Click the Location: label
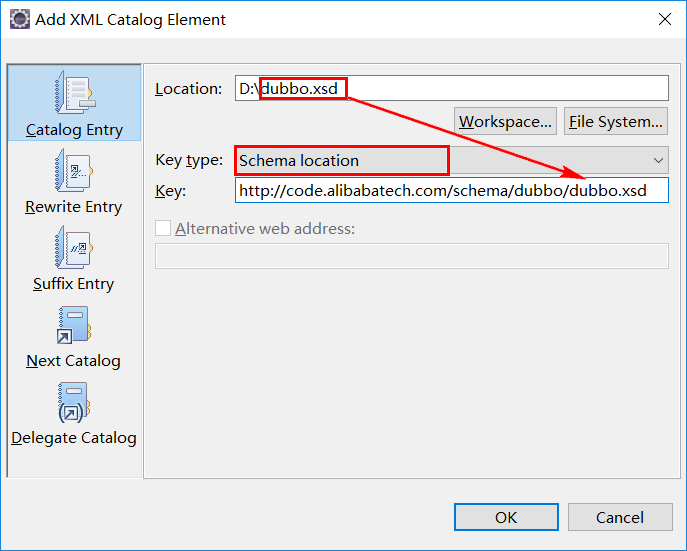Image resolution: width=687 pixels, height=551 pixels. [188, 88]
